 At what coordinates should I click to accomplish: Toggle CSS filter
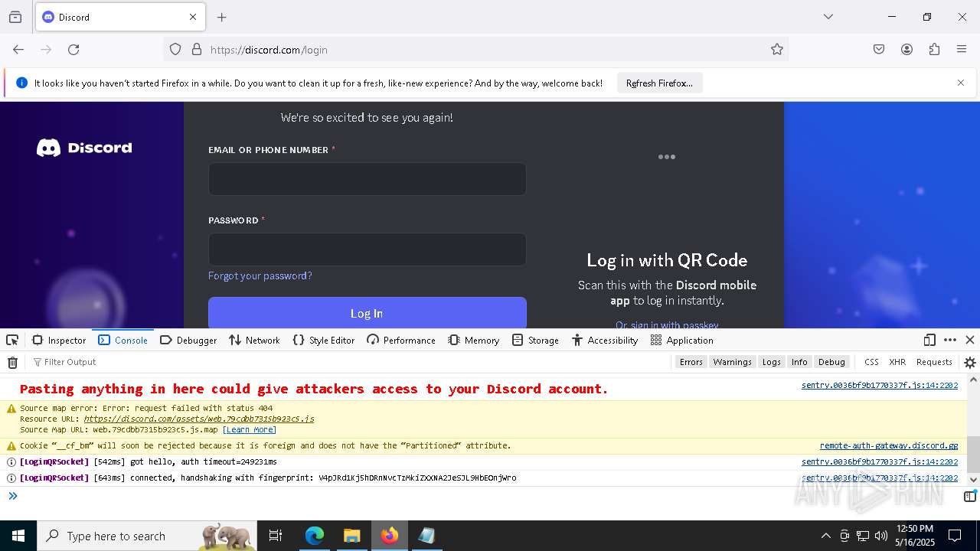coord(871,362)
